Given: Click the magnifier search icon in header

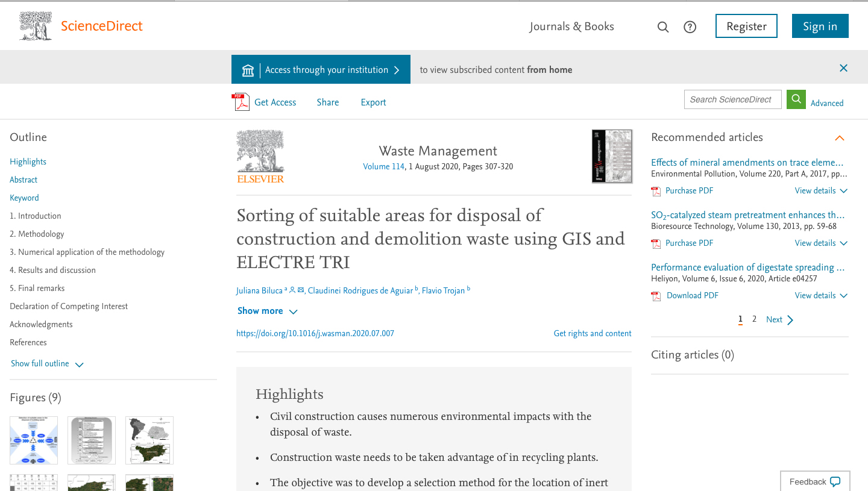Looking at the screenshot, I should 663,27.
